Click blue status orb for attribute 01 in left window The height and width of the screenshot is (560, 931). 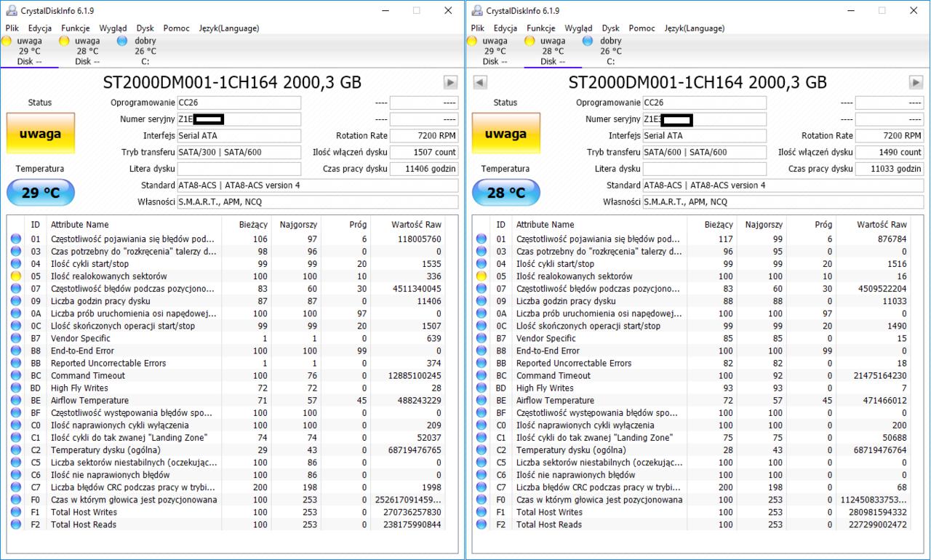point(15,239)
